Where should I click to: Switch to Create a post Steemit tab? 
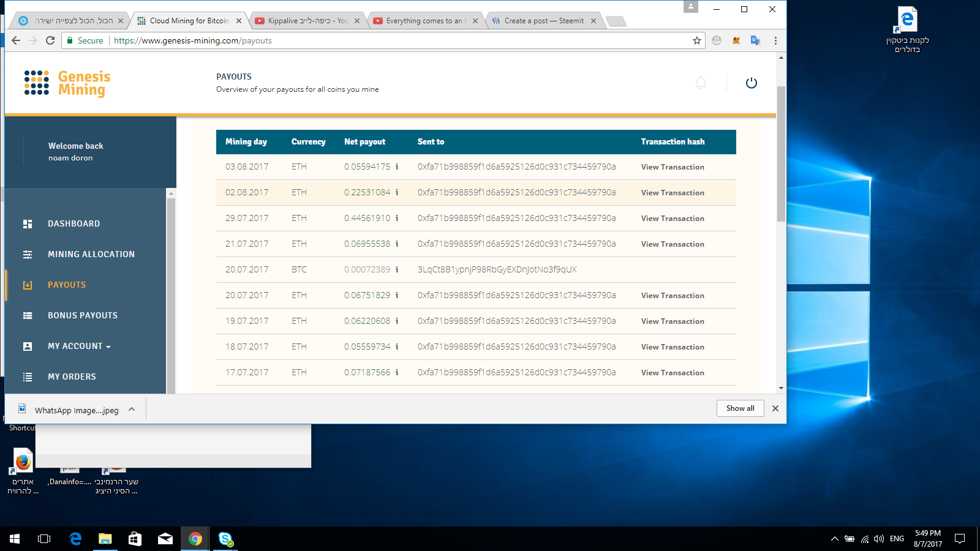click(x=544, y=21)
